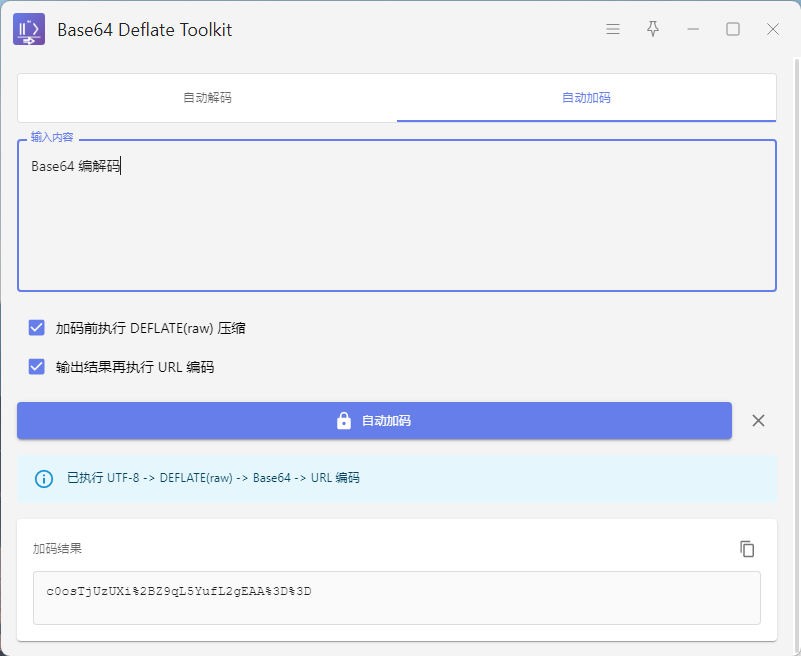Click the 输入内容 field label
Image resolution: width=801 pixels, height=656 pixels.
click(52, 137)
